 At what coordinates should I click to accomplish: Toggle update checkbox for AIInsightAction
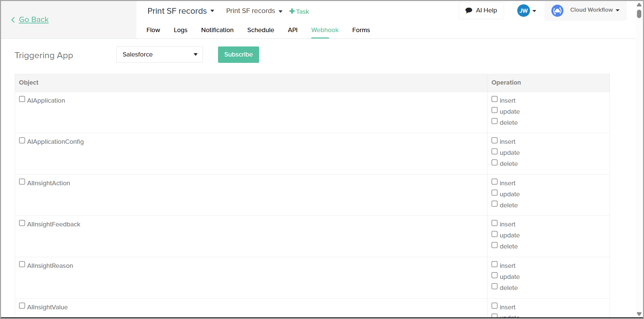pos(495,193)
